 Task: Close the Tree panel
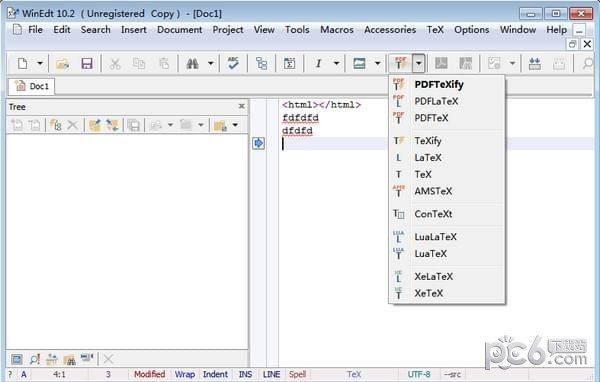click(x=241, y=106)
